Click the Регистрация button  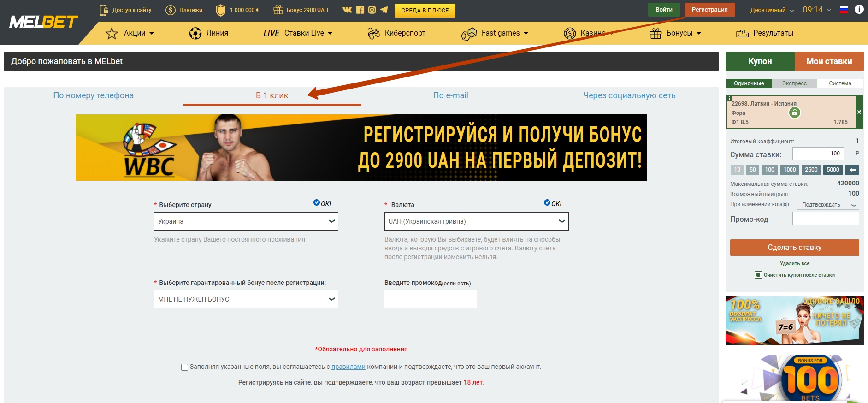(x=710, y=10)
